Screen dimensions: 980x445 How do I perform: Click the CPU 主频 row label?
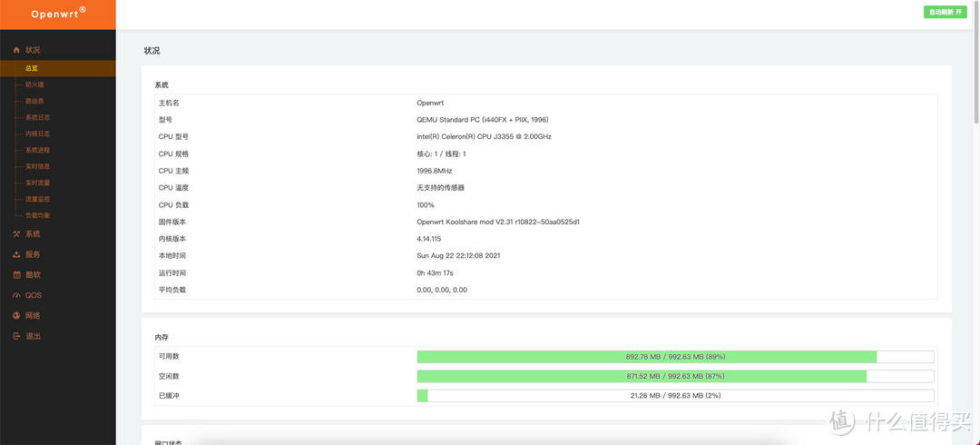click(x=173, y=170)
